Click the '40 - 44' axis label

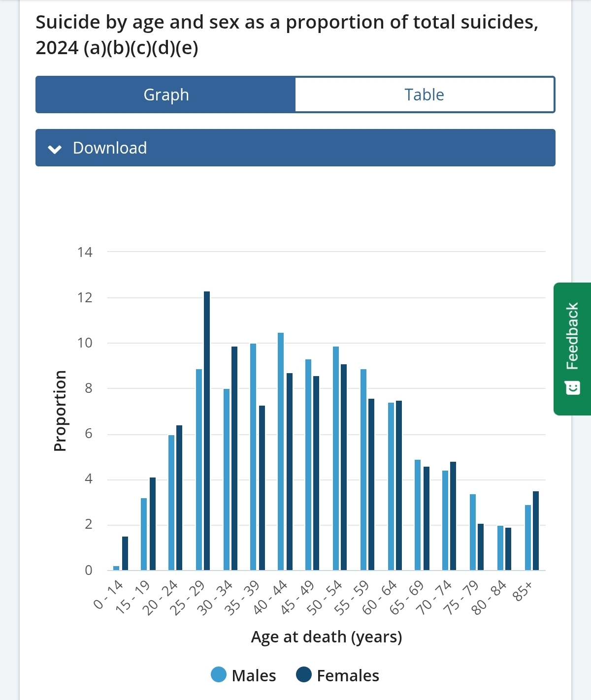pos(270,597)
